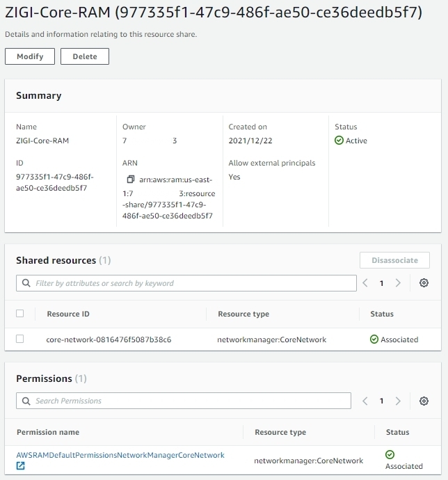Go to next page of Shared resources
This screenshot has width=448, height=480.
398,283
